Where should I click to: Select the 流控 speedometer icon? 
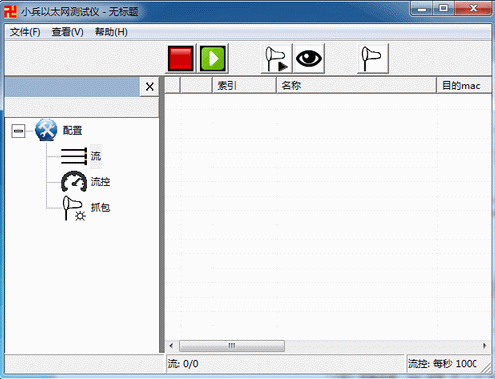coord(74,182)
